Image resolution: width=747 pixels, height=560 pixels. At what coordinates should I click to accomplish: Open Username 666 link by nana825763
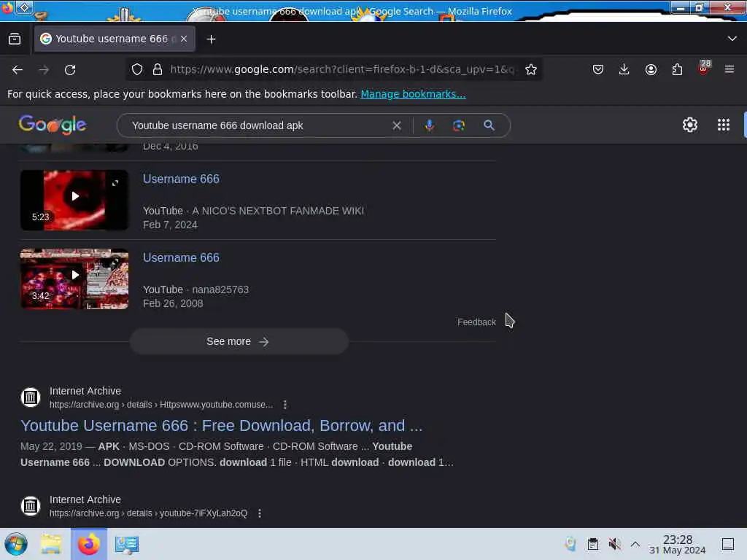click(181, 257)
